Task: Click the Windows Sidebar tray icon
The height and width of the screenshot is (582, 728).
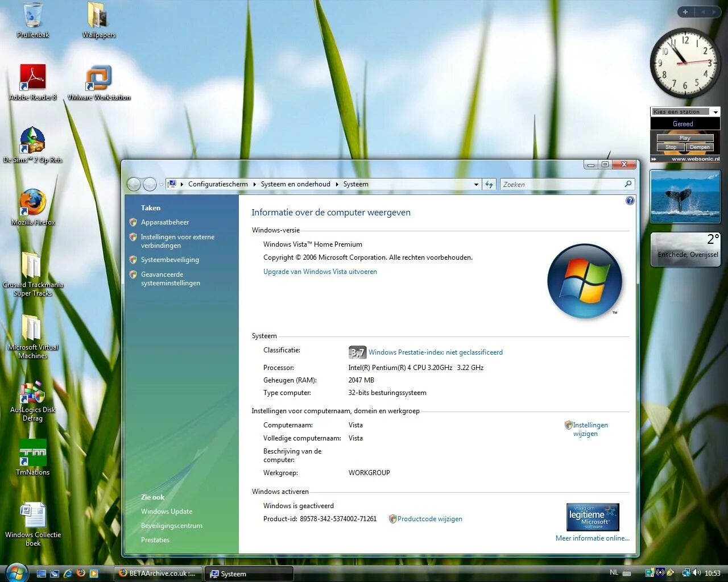Action: tap(650, 573)
